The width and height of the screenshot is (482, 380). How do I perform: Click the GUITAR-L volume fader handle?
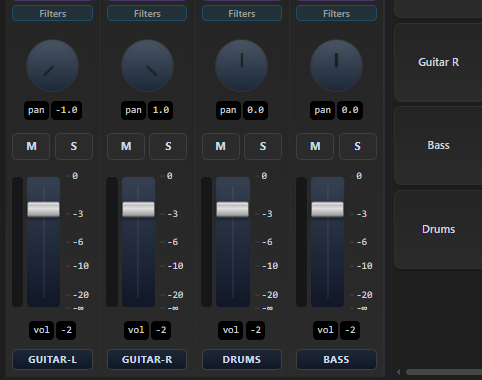coord(43,209)
